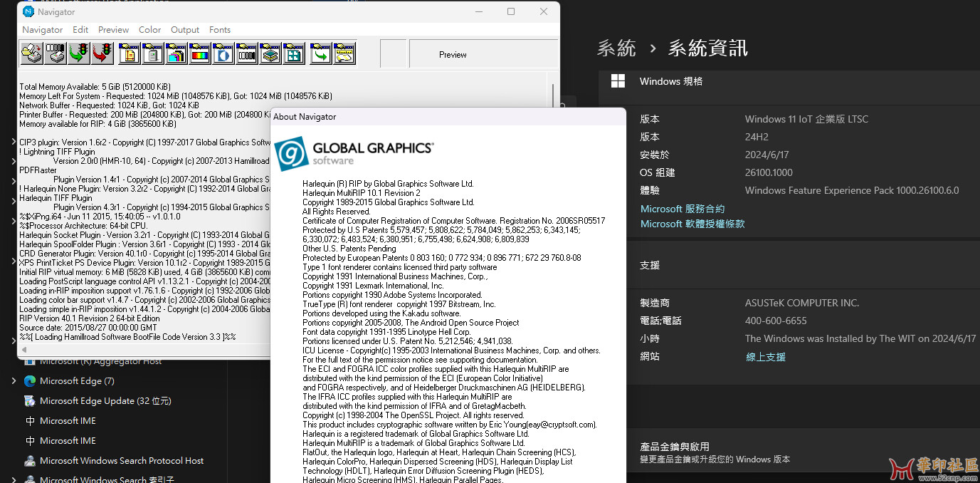Click 'Total Memory Available: 5 GiB' log line
Image resolution: width=980 pixels, height=483 pixels.
click(x=95, y=87)
